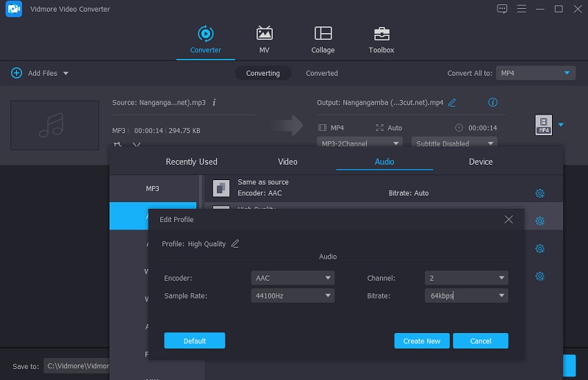Open settings gear for Same as source
The height and width of the screenshot is (380, 588).
539,193
